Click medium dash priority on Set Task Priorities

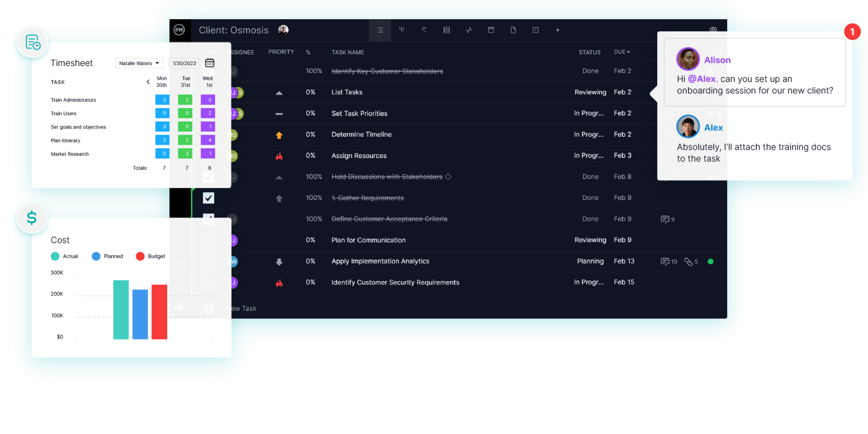(x=279, y=114)
